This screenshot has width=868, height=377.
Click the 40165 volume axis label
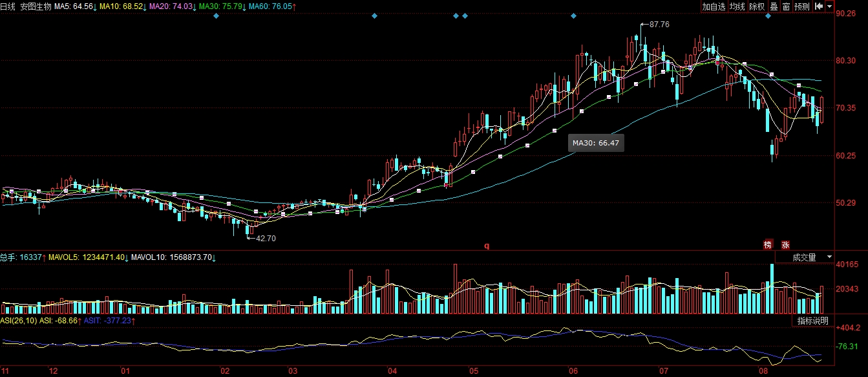[x=847, y=264]
